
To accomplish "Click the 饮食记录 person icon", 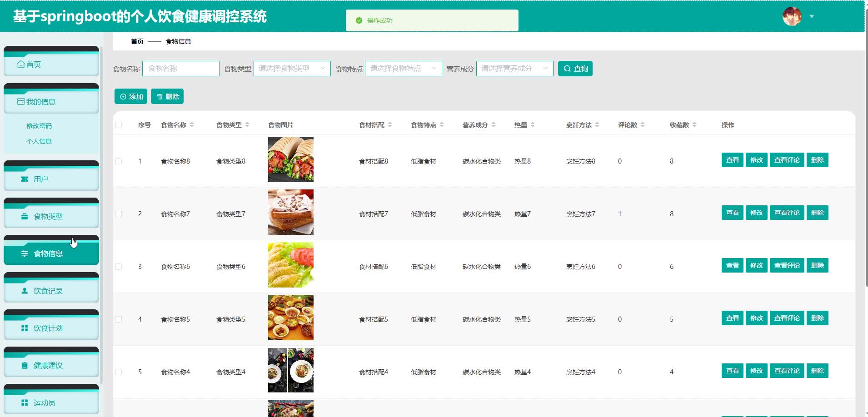I will click(25, 291).
